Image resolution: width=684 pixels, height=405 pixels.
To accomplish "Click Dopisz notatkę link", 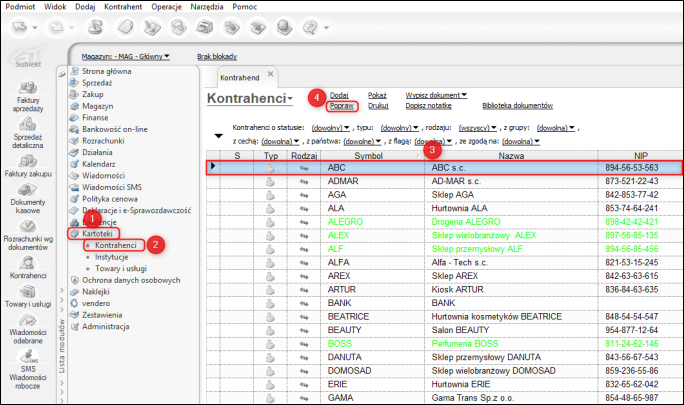I will click(428, 106).
